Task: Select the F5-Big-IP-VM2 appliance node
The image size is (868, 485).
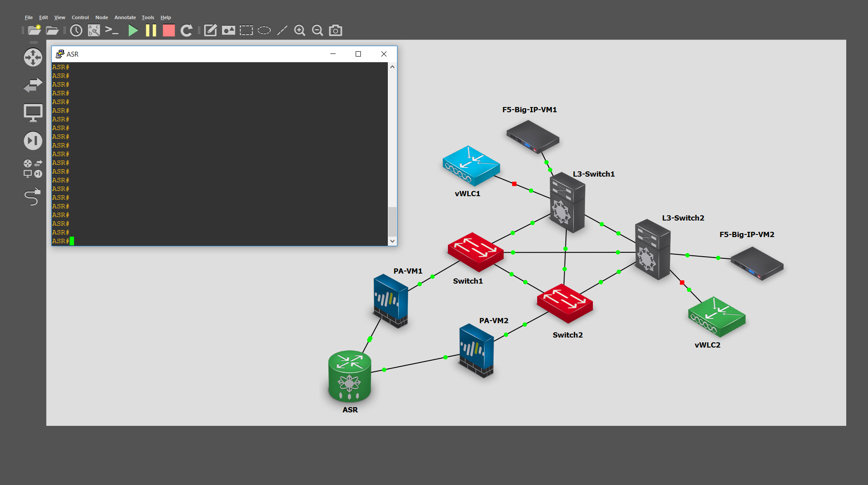Action: [x=757, y=264]
